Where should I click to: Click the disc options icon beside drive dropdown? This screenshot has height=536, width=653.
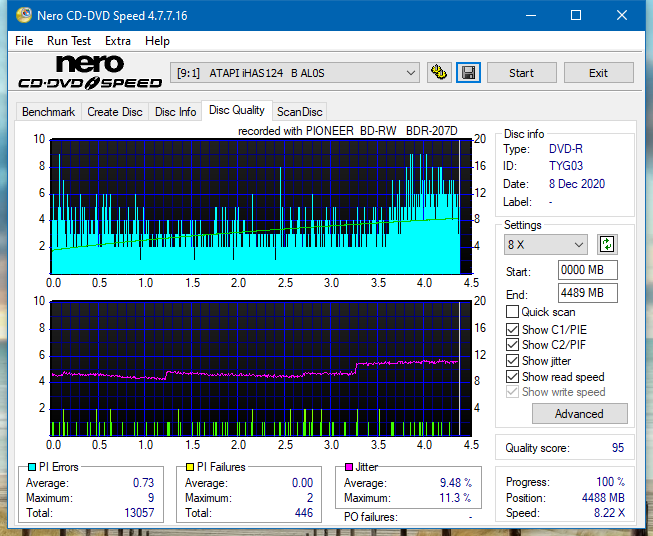[x=438, y=73]
